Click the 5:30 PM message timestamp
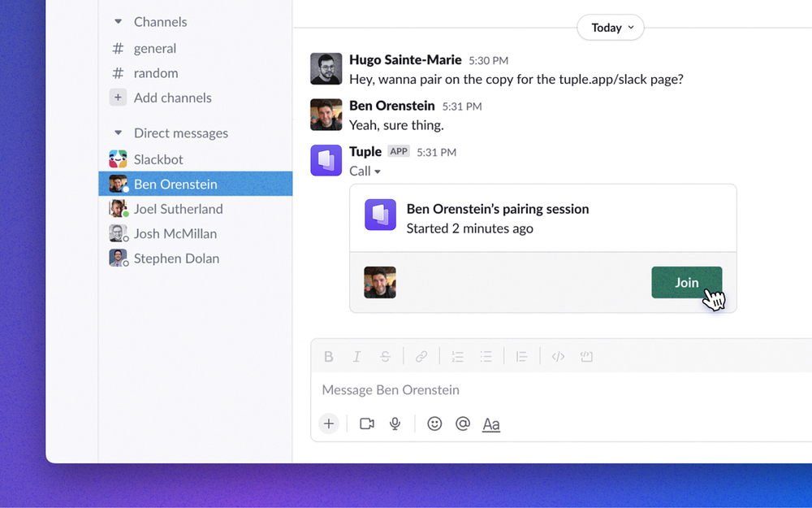Screen dimensions: 812x508 (x=488, y=61)
